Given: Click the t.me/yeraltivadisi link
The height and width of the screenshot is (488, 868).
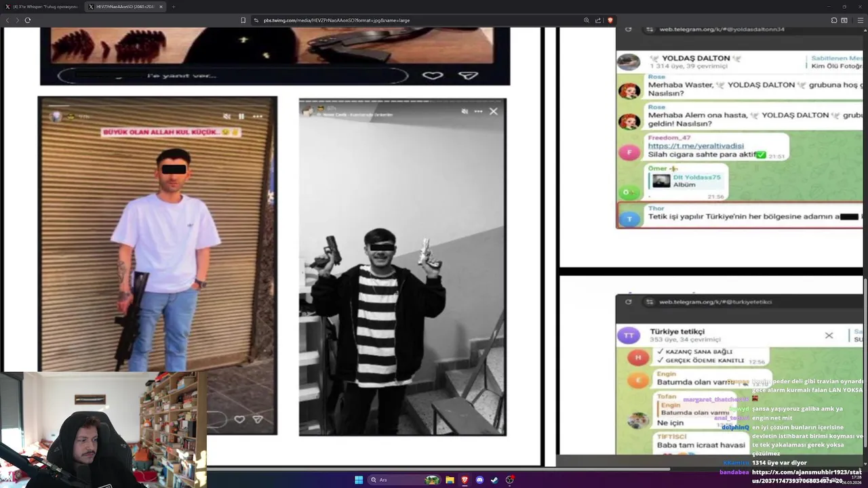Looking at the screenshot, I should point(696,146).
